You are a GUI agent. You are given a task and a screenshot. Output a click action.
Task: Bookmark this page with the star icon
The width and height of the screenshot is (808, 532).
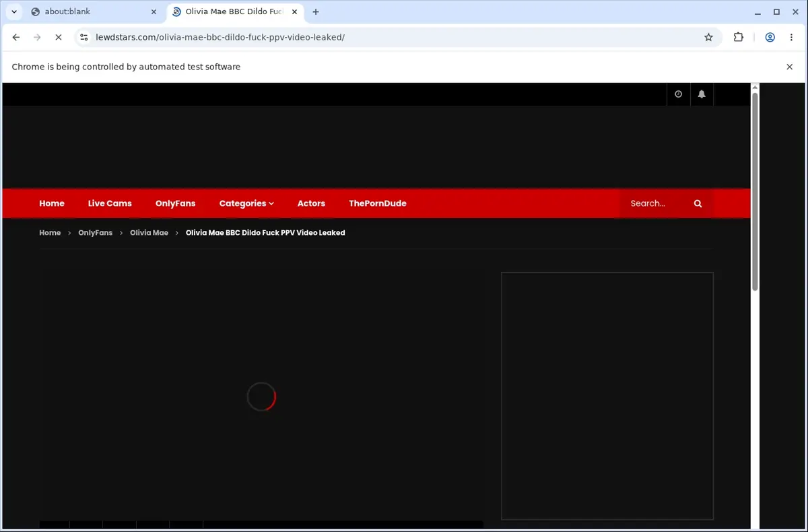click(708, 38)
